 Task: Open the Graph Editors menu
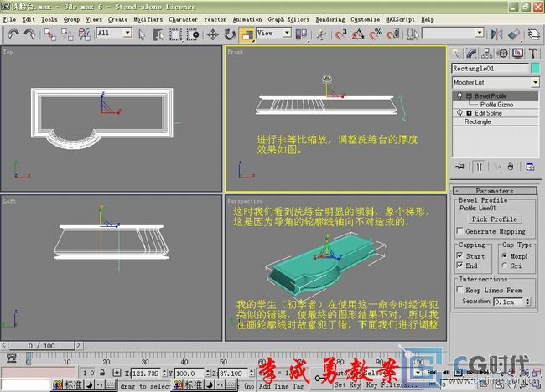tap(288, 19)
